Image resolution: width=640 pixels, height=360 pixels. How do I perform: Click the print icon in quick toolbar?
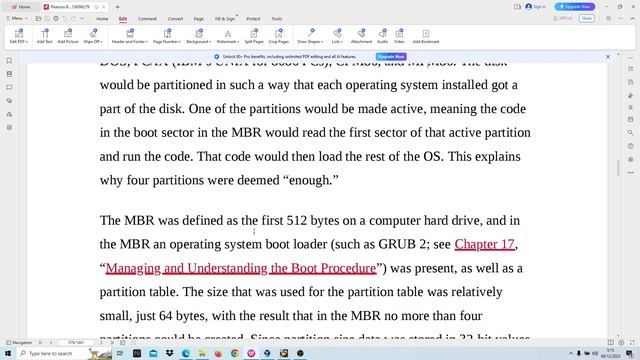point(56,18)
